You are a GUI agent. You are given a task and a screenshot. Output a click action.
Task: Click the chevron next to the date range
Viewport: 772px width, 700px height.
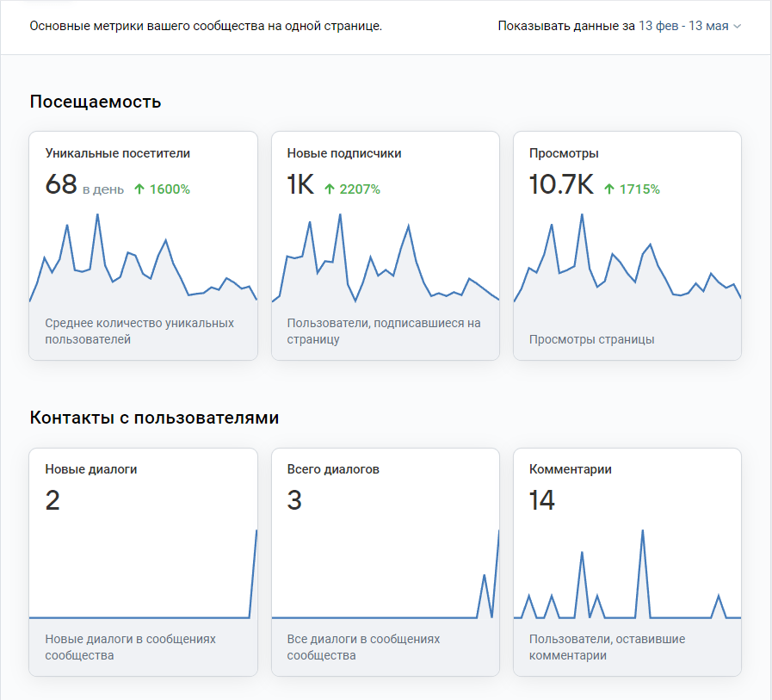737,27
